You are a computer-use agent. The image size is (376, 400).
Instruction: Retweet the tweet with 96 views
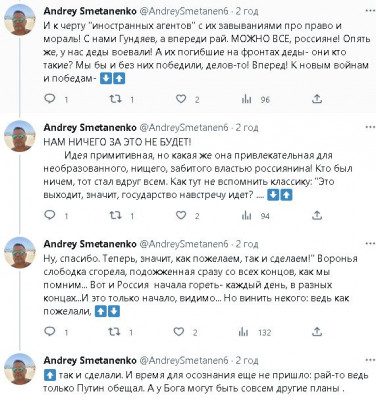tap(116, 99)
